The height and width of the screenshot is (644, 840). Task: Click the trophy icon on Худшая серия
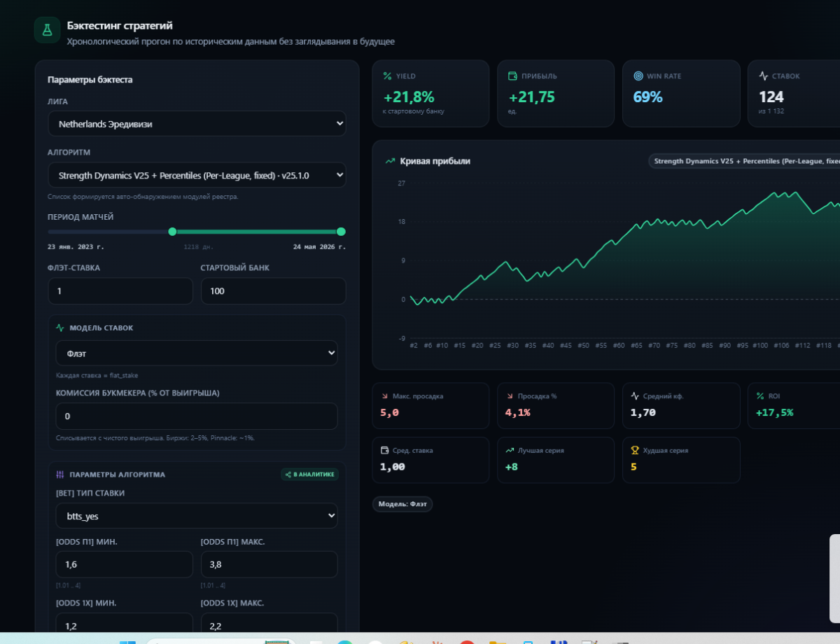click(635, 450)
